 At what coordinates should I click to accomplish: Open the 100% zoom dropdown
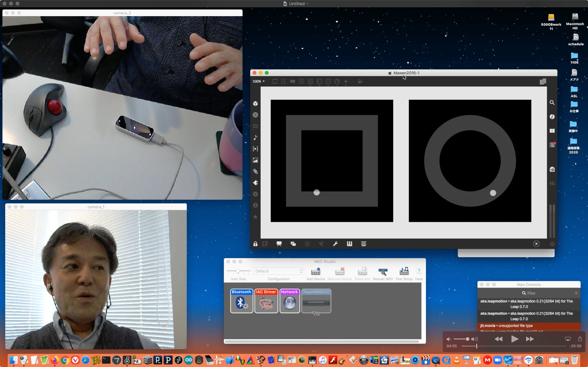click(x=259, y=82)
